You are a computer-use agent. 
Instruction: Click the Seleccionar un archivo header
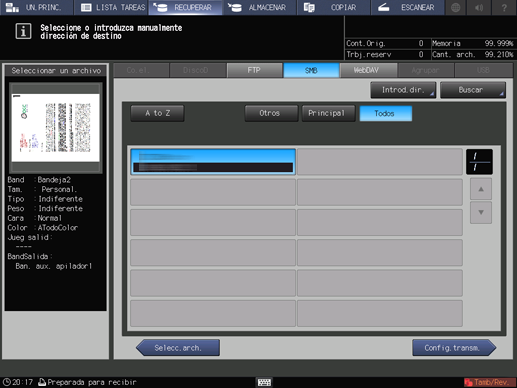point(56,70)
